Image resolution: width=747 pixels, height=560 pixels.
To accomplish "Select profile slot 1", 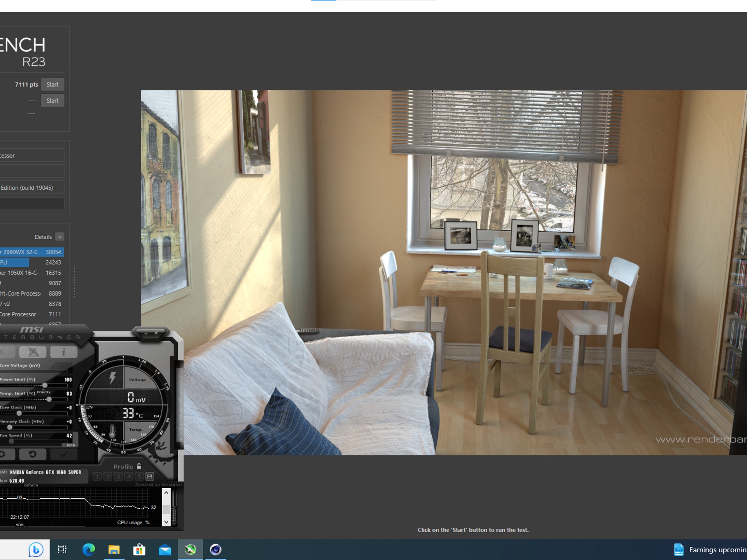I will click(x=97, y=477).
